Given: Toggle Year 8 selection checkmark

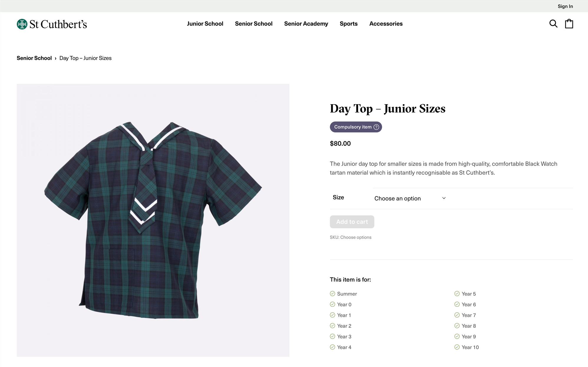Looking at the screenshot, I should click(x=457, y=326).
